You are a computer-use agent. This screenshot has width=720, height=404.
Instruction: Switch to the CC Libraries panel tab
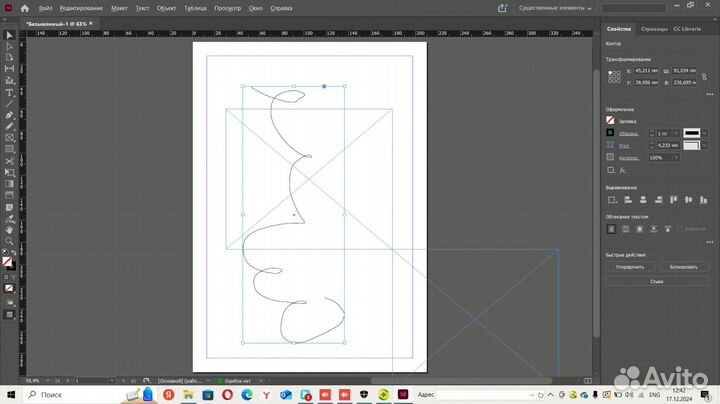(687, 29)
